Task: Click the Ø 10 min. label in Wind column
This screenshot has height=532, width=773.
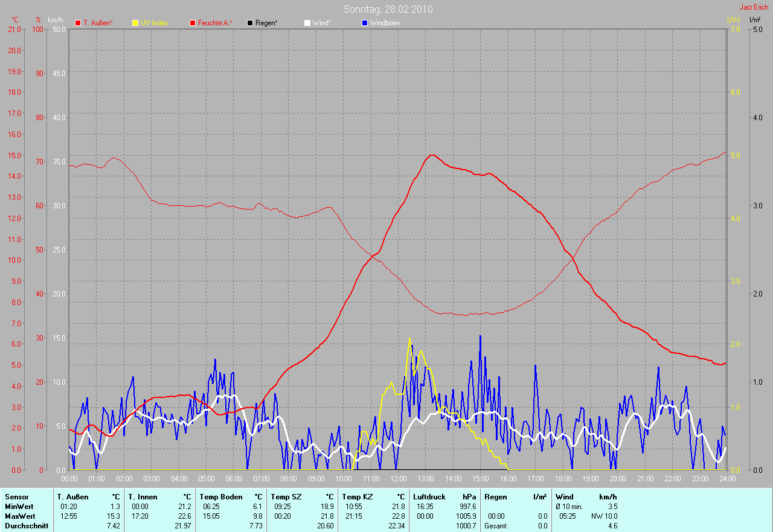Action: point(569,507)
